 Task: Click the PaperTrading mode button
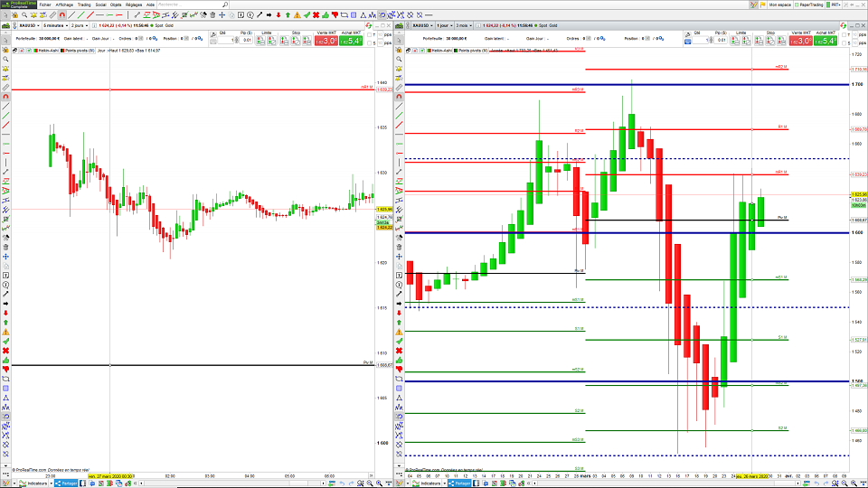(x=809, y=5)
